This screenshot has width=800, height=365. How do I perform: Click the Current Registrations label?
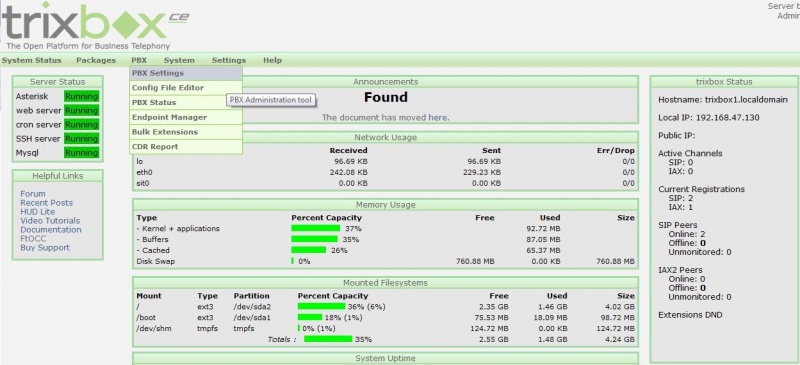[x=702, y=189]
